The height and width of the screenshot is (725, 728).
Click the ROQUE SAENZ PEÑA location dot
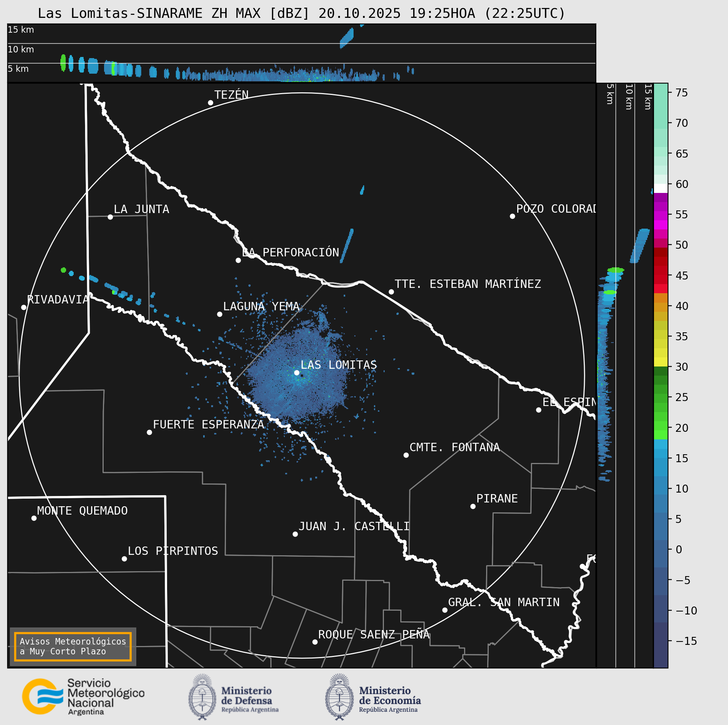[315, 642]
